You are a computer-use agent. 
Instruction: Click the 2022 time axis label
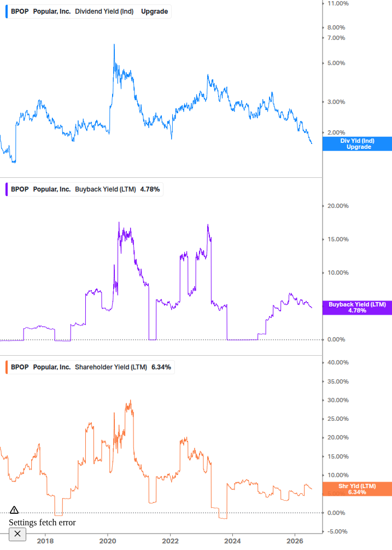170,541
